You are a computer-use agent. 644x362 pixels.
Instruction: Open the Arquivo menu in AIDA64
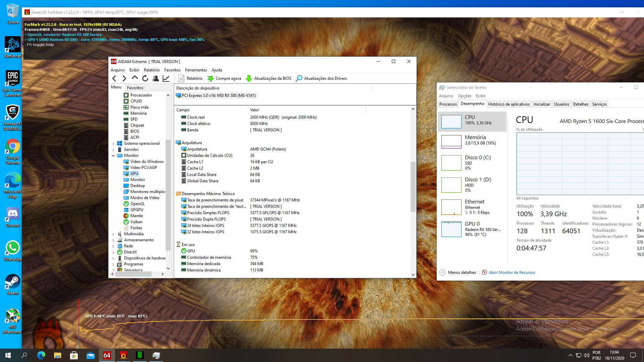118,70
